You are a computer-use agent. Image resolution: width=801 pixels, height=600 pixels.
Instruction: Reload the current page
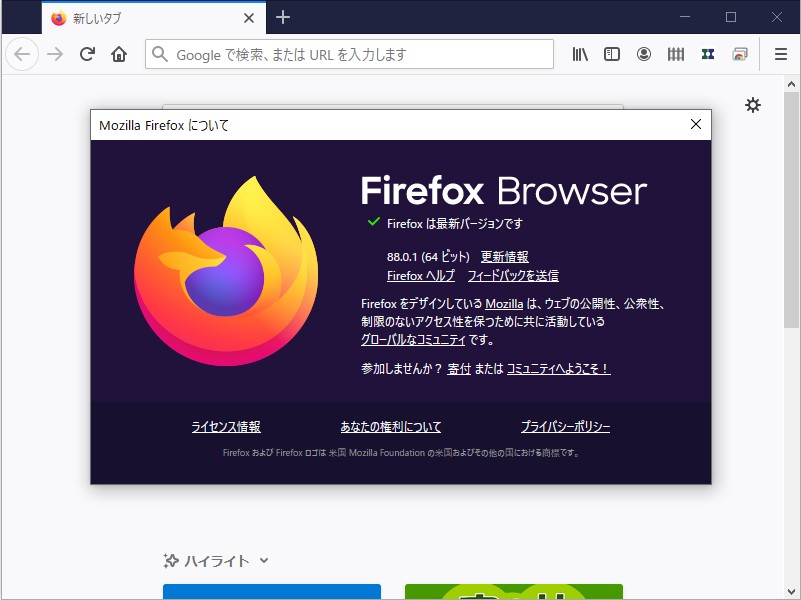pos(86,54)
